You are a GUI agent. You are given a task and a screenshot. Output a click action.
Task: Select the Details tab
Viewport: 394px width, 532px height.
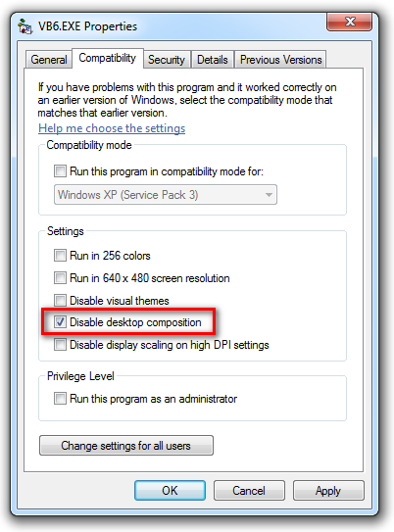pyautogui.click(x=212, y=60)
